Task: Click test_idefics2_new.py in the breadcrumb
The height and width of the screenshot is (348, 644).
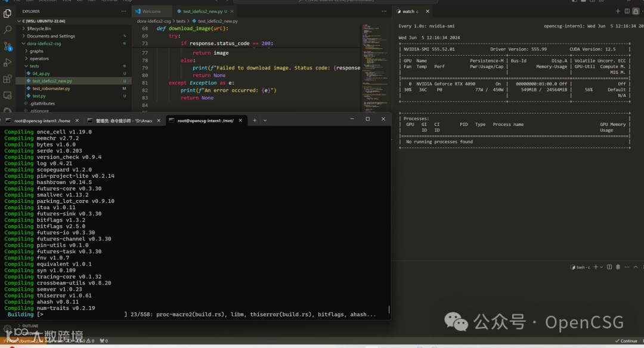Action: (218, 21)
